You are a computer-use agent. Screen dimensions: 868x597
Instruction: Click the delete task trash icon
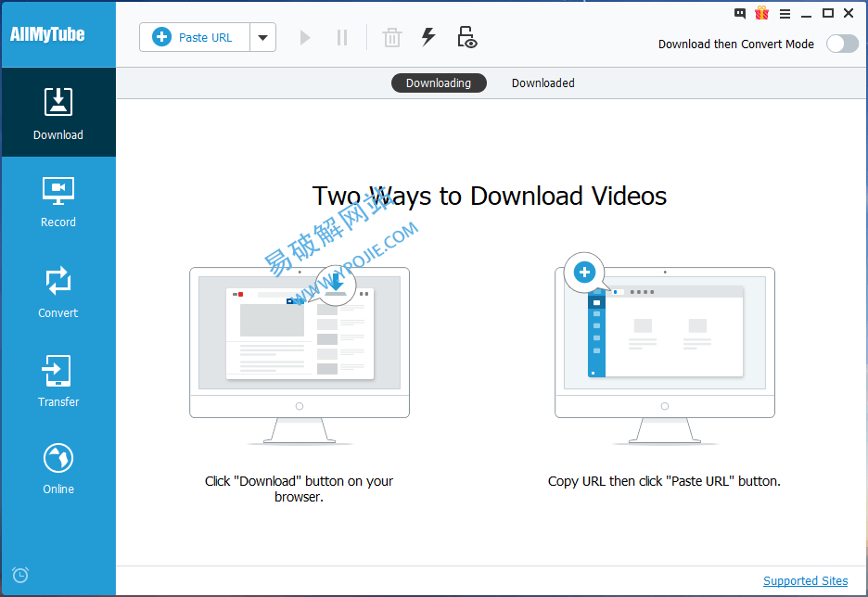click(x=391, y=37)
